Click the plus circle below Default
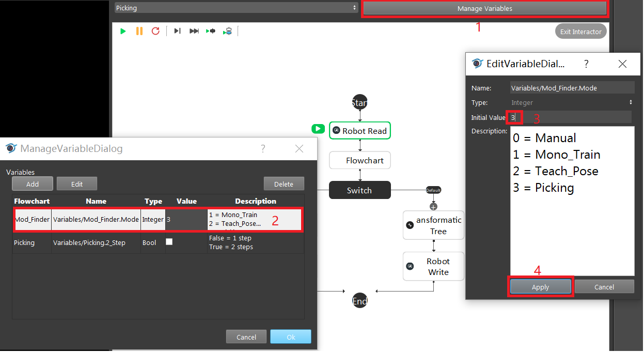This screenshot has height=352, width=644. click(433, 206)
